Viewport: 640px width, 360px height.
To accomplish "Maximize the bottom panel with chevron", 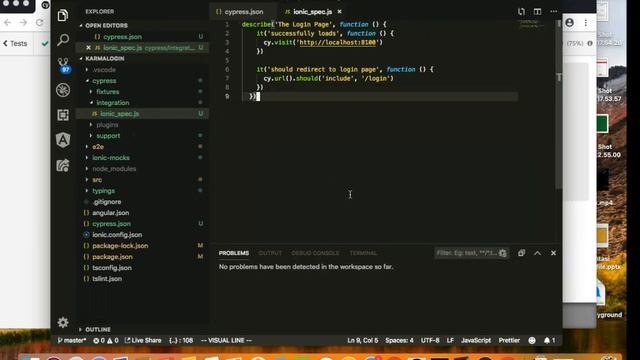I will pos(537,253).
